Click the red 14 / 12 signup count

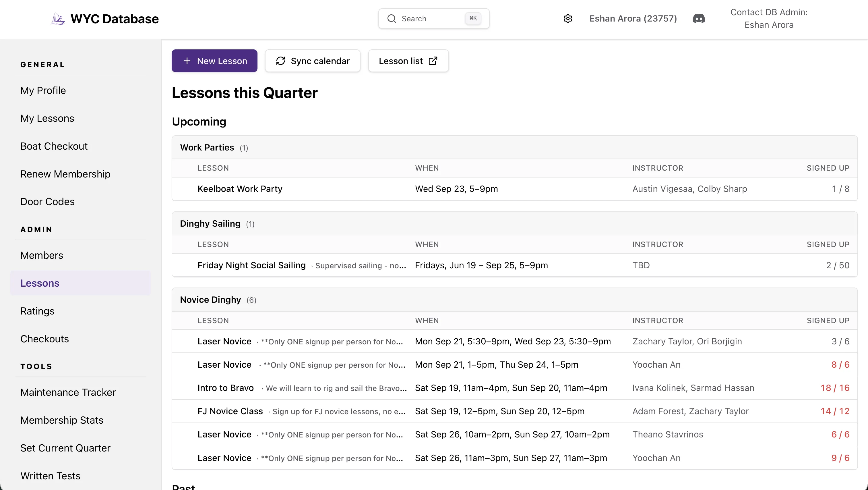pyautogui.click(x=835, y=411)
